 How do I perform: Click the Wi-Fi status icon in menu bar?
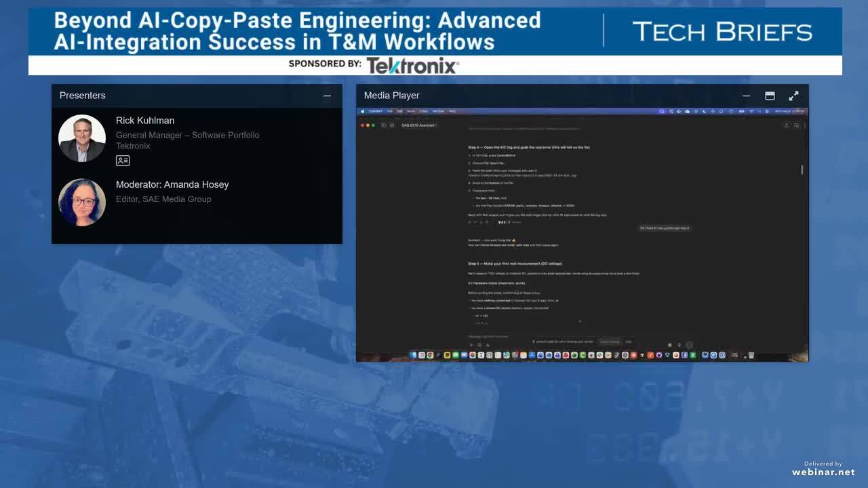751,110
